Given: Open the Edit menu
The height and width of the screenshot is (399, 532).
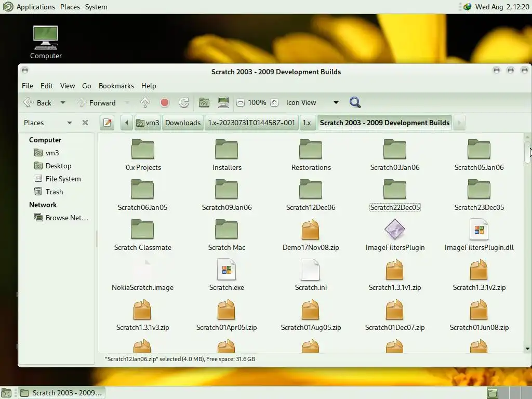Looking at the screenshot, I should click(46, 86).
